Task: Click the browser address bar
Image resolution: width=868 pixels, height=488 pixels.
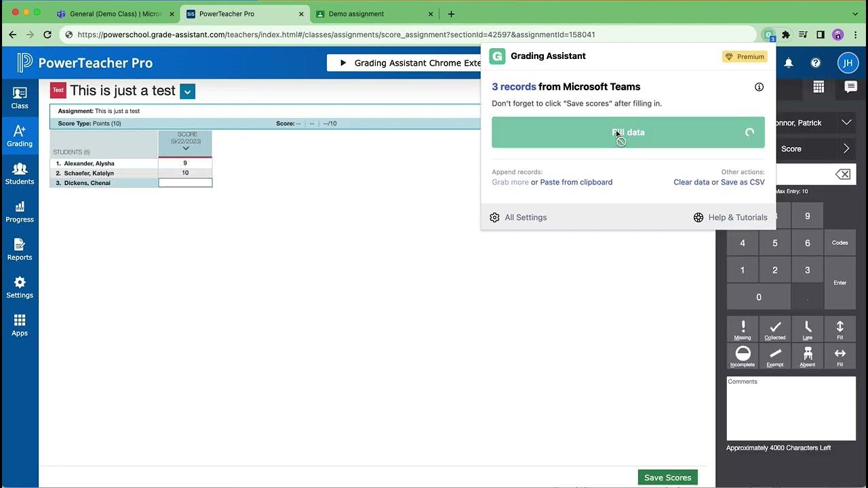Action: tap(407, 35)
